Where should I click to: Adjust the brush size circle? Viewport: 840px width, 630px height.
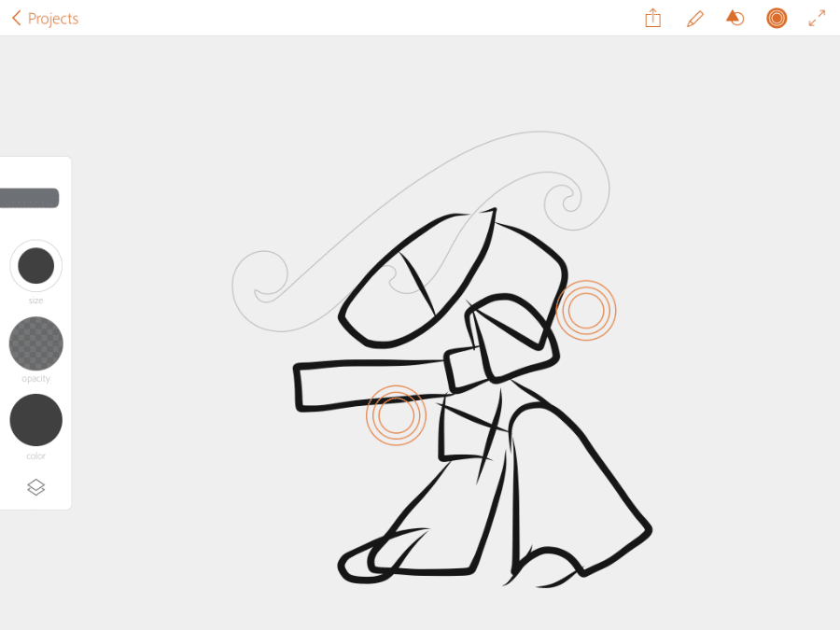[x=35, y=265]
